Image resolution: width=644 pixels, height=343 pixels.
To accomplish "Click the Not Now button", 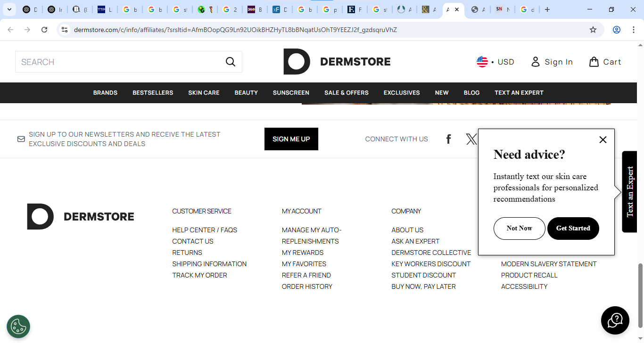I will 520,229.
